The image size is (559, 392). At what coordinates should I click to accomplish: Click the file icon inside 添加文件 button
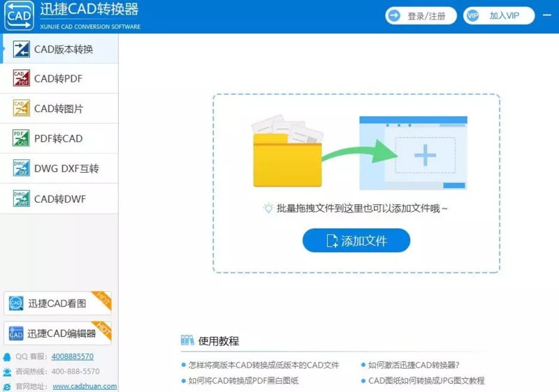click(x=332, y=240)
